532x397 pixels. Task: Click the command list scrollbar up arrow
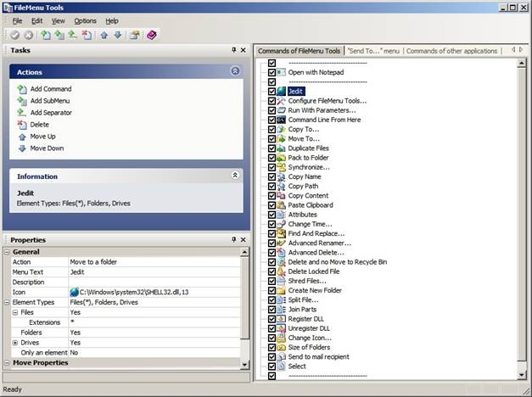coord(522,63)
